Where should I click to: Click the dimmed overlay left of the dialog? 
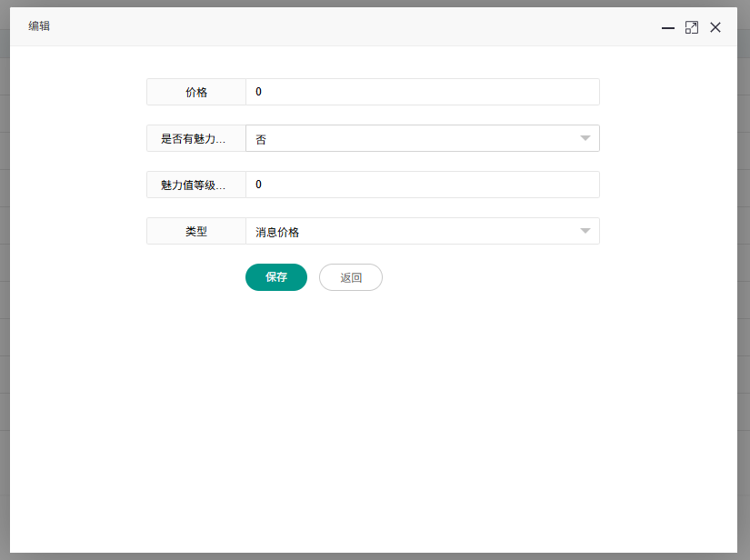(5, 273)
